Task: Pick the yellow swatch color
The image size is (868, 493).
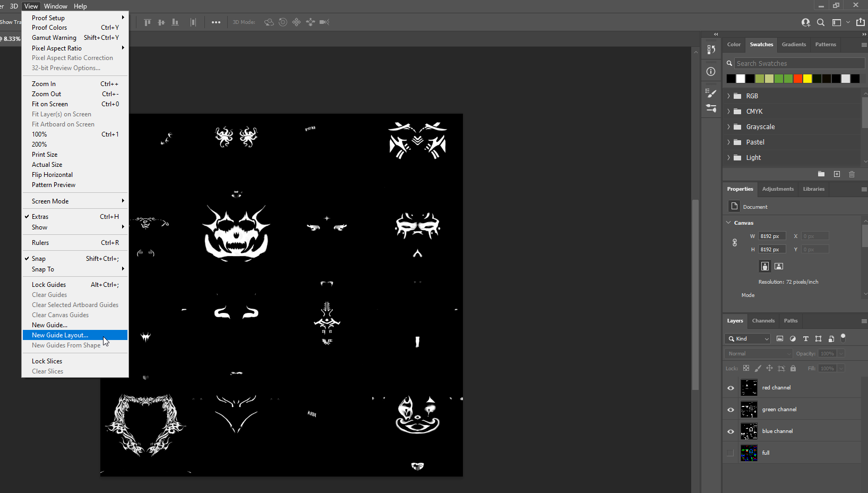Action: 807,79
